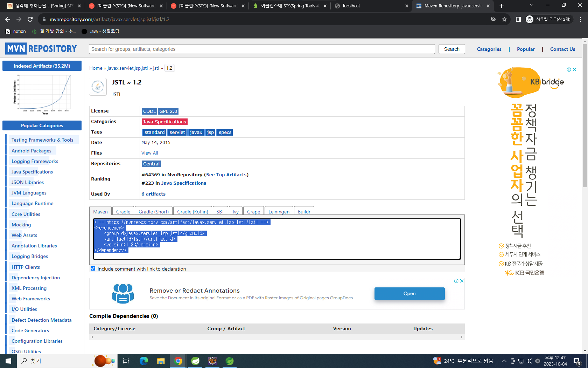
Task: Open Categories in the top navigation
Action: [x=489, y=49]
